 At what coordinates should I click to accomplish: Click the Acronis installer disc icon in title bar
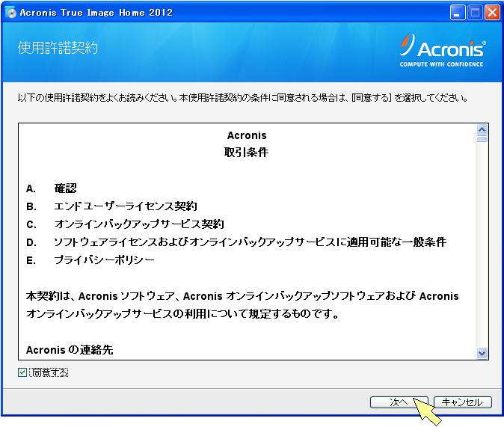pyautogui.click(x=10, y=13)
